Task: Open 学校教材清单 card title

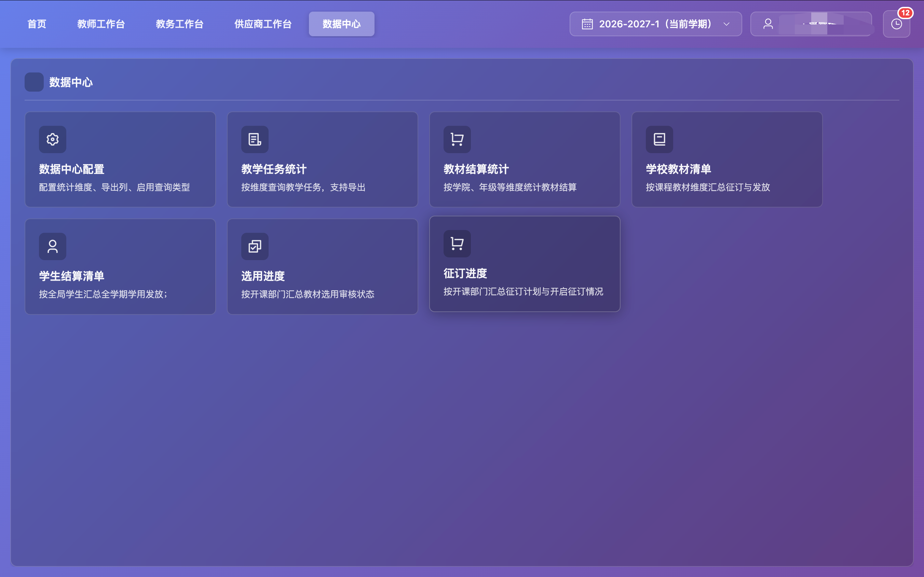Action: 678,169
